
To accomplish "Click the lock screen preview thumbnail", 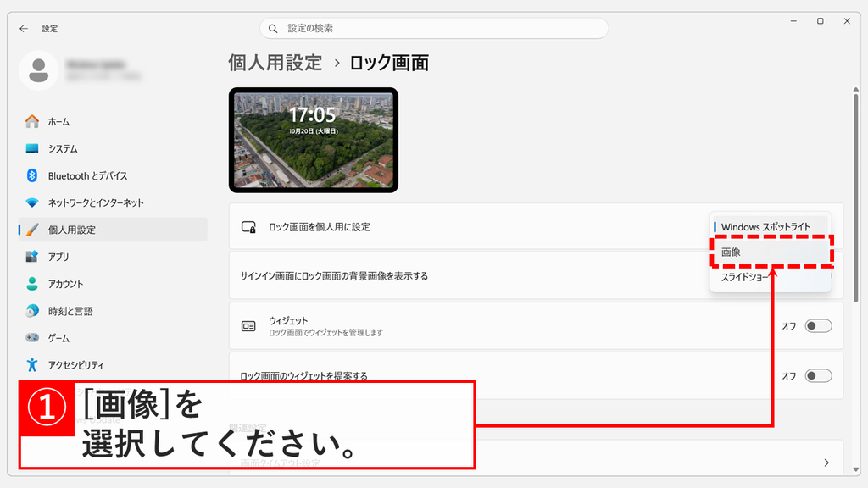I will [314, 140].
